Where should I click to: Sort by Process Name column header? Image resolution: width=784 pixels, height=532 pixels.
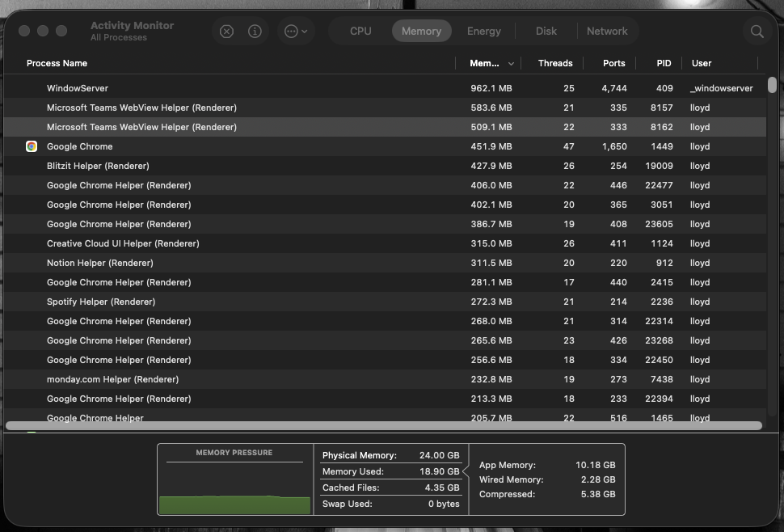coord(57,63)
